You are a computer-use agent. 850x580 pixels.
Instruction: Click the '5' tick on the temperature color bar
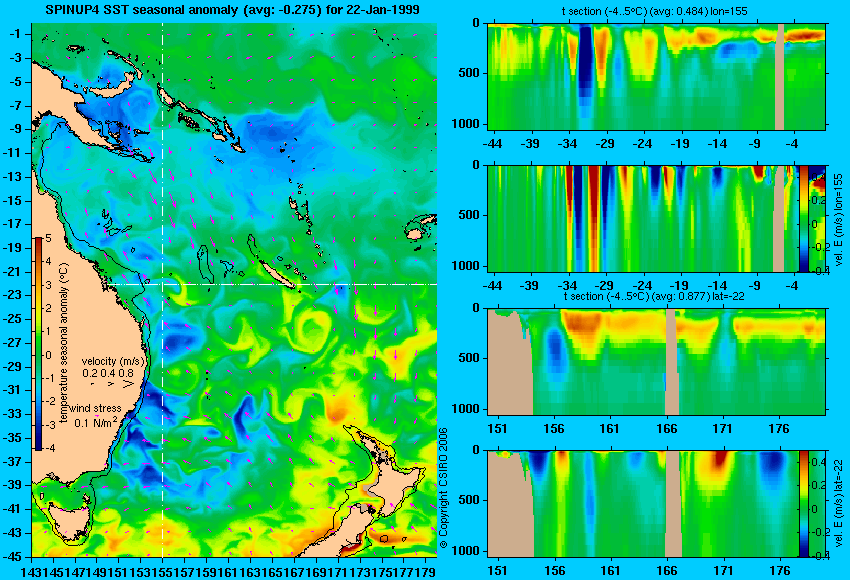click(49, 238)
